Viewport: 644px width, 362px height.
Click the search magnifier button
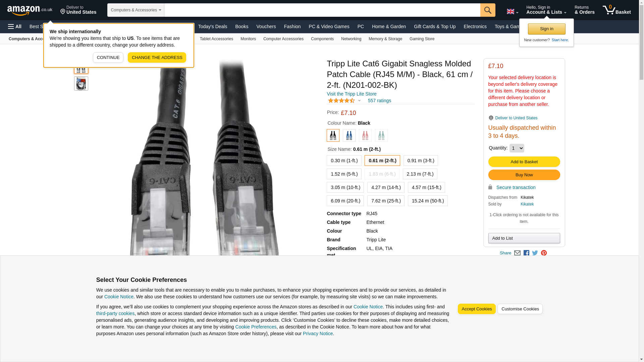488,10
